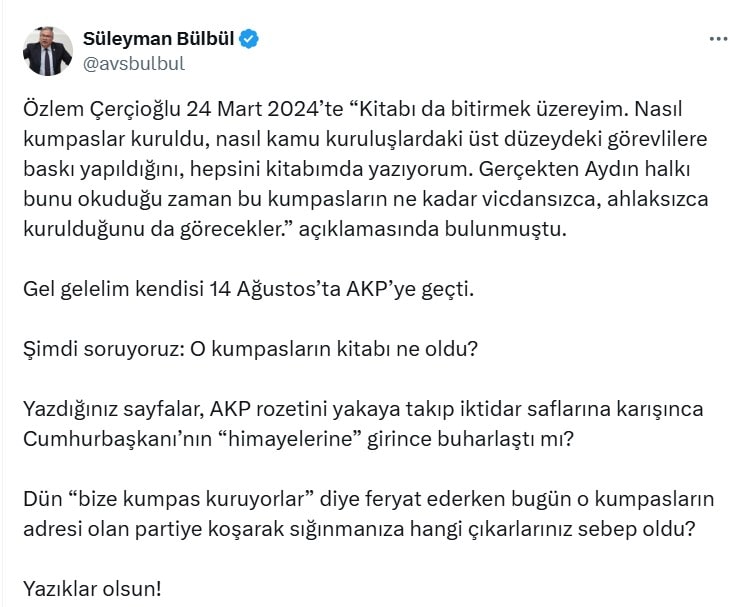
Task: Click the words "Aydın halkı" in the tweet
Action: [603, 168]
